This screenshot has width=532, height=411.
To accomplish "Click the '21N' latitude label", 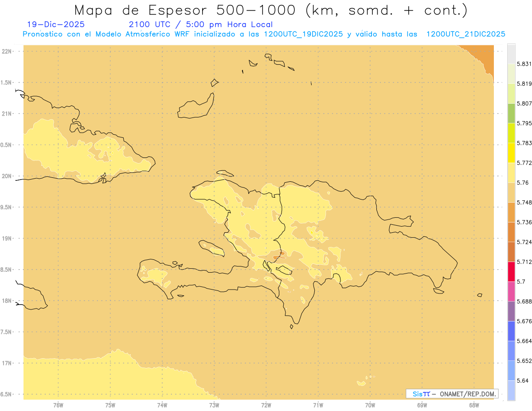I will click(7, 114).
